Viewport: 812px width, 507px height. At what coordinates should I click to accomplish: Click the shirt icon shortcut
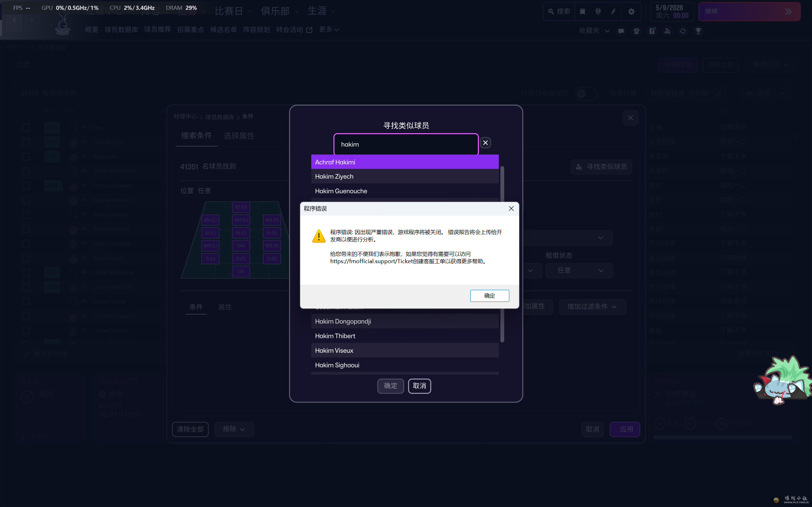coord(636,31)
